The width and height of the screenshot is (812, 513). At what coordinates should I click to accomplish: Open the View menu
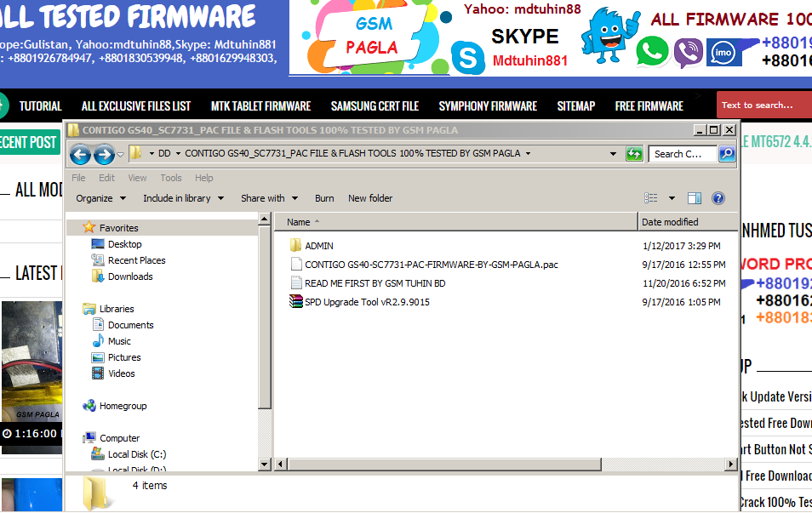[x=137, y=178]
